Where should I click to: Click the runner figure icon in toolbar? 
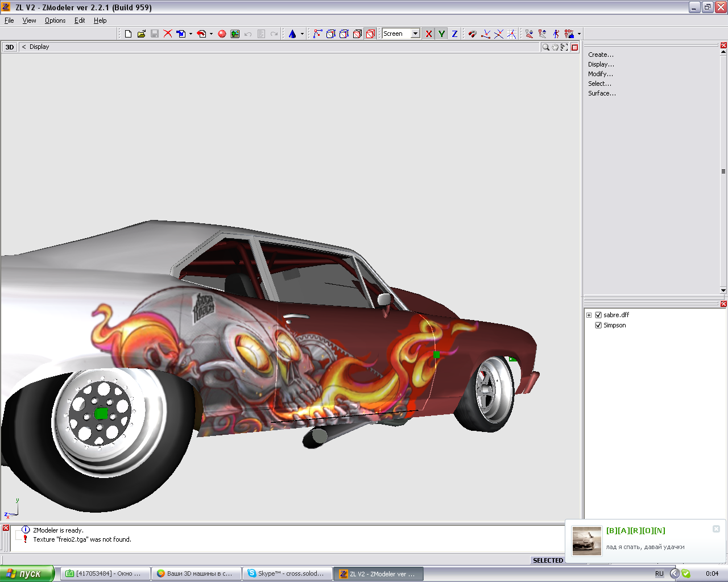(556, 34)
